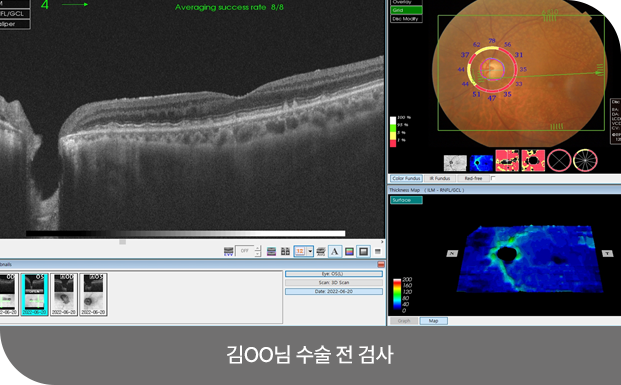Click the stacked B-scan layers icon
Viewport: 621px width, 385px height.
(x=271, y=251)
